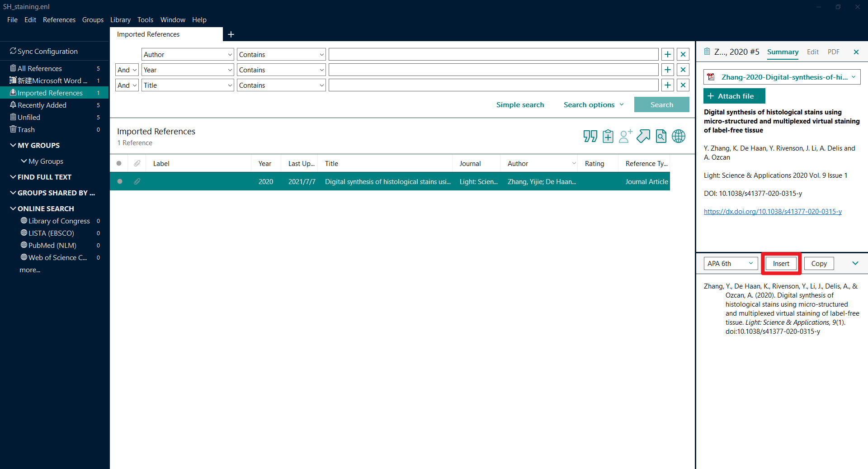Viewport: 868px width, 469px height.
Task: Click the Attach file button
Action: tap(734, 96)
